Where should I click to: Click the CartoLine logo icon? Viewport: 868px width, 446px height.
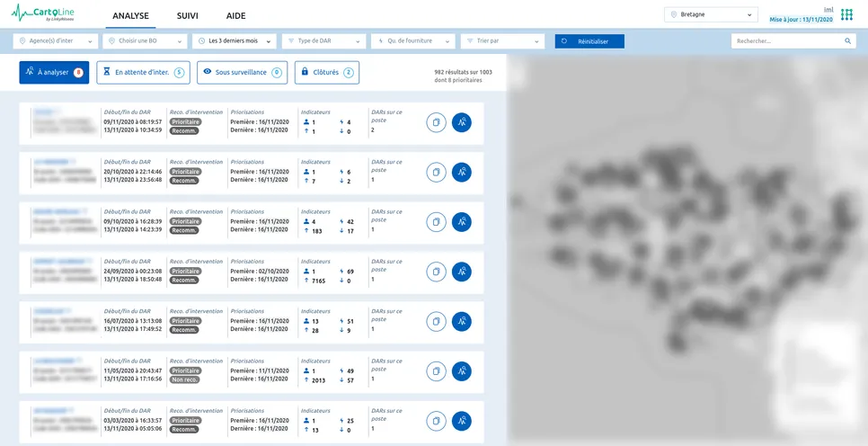[43, 13]
